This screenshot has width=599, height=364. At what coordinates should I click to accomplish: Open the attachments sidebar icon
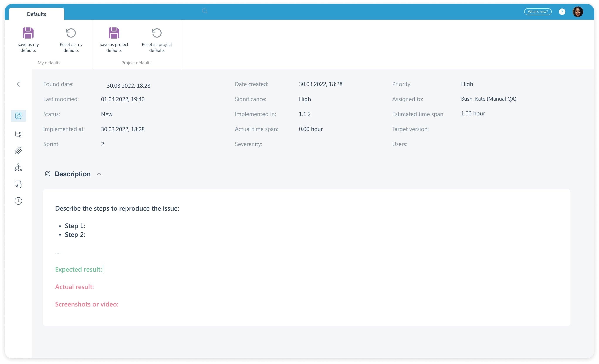pos(18,151)
